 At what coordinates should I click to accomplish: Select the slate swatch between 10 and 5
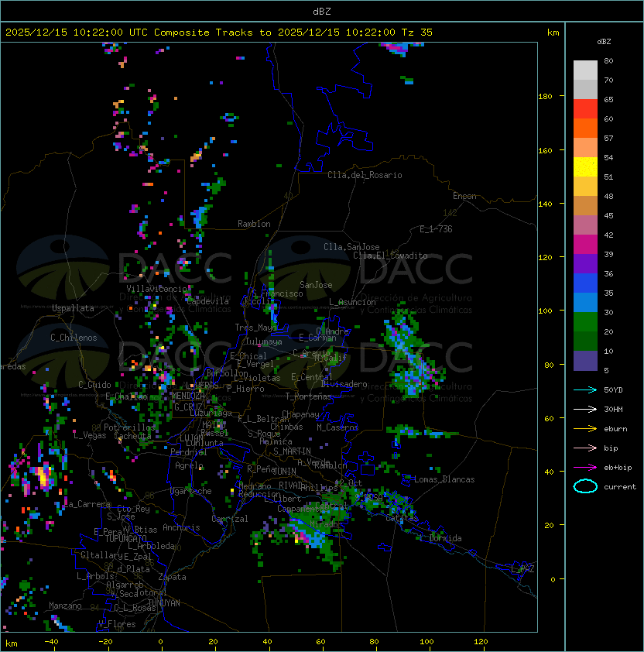click(585, 361)
